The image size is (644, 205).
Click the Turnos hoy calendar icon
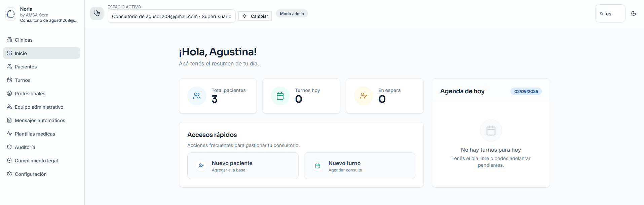click(280, 96)
